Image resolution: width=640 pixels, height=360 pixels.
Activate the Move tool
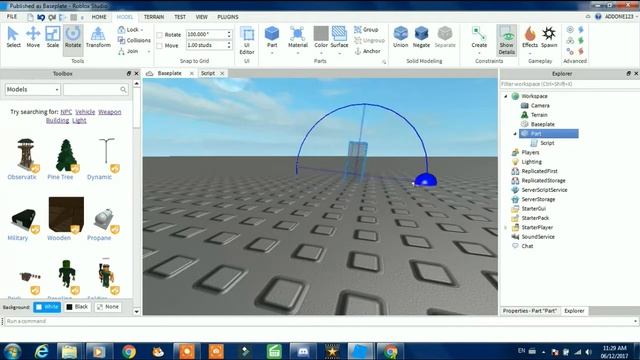(33, 37)
